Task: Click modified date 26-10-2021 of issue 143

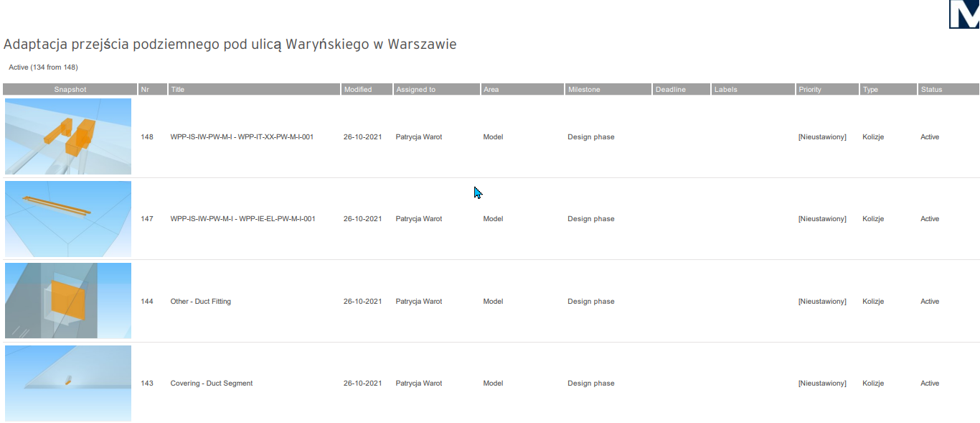Action: [362, 384]
